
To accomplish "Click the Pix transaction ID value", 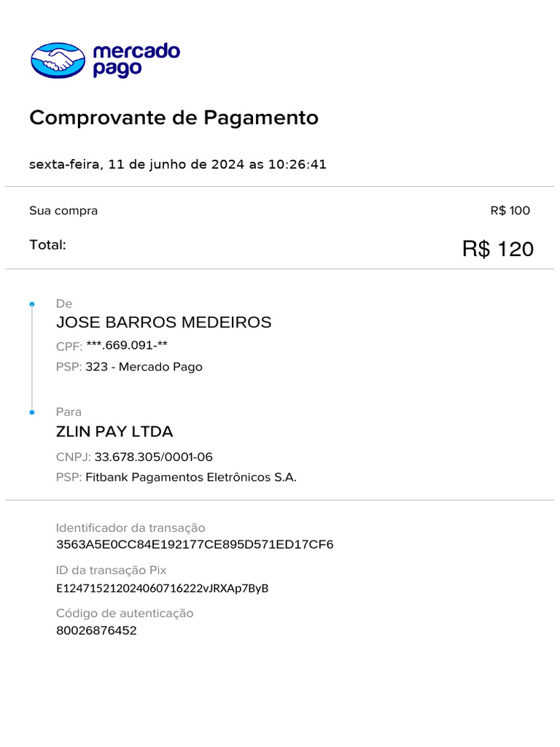I will 163,589.
